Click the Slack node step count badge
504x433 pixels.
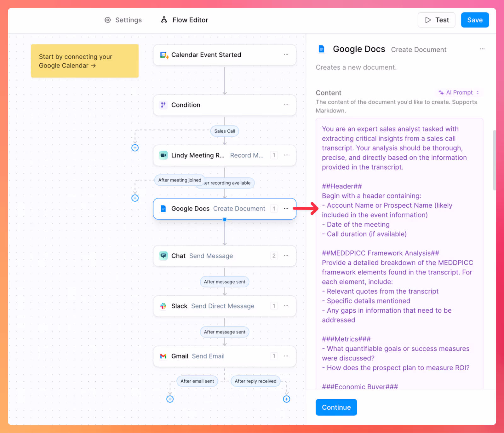click(x=274, y=306)
